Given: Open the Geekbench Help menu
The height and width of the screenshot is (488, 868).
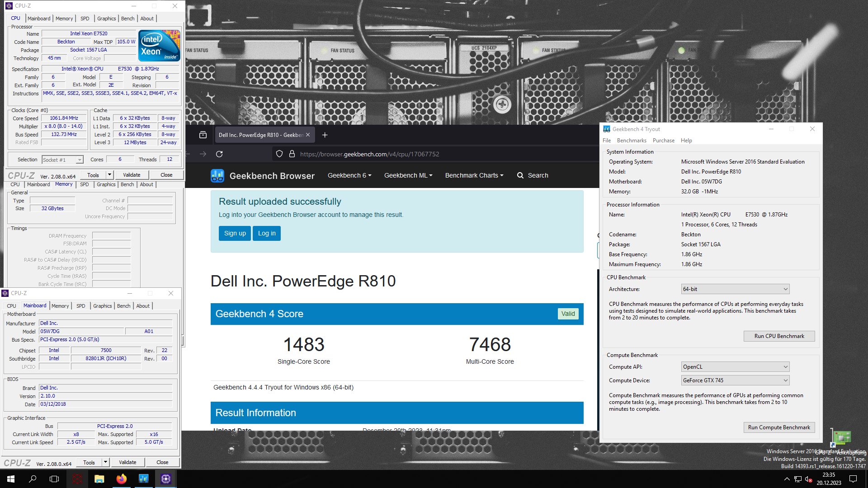Looking at the screenshot, I should coord(686,141).
